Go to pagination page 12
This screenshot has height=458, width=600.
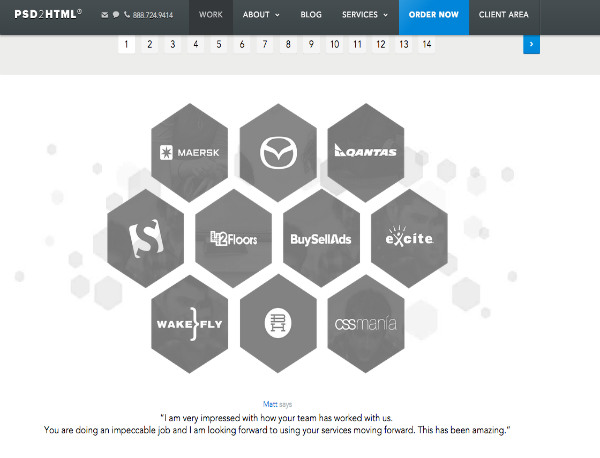(381, 44)
